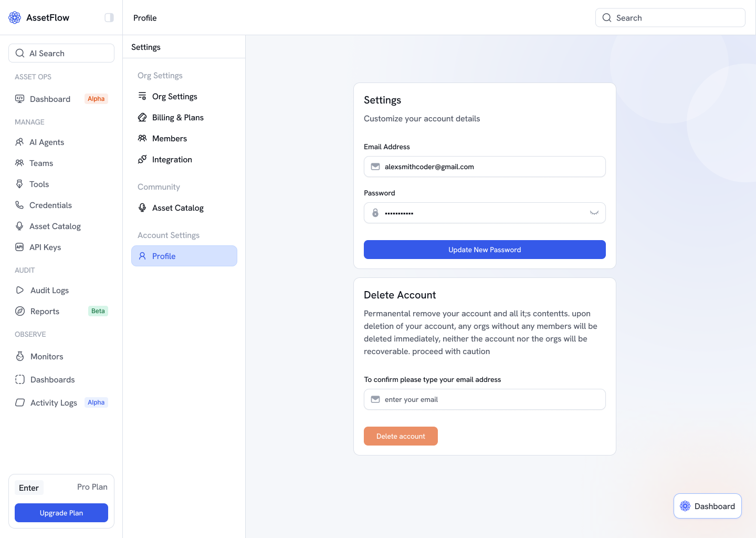Open the AI Search field
This screenshot has width=756, height=538.
tap(61, 53)
